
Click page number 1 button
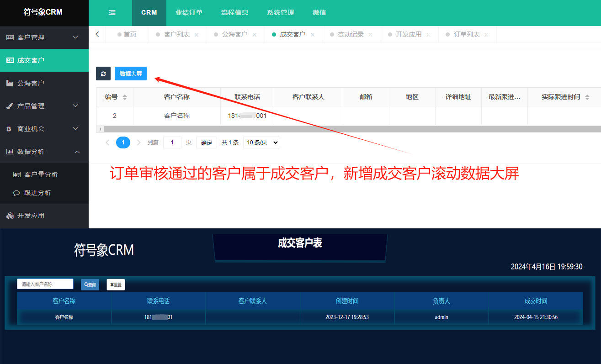123,142
